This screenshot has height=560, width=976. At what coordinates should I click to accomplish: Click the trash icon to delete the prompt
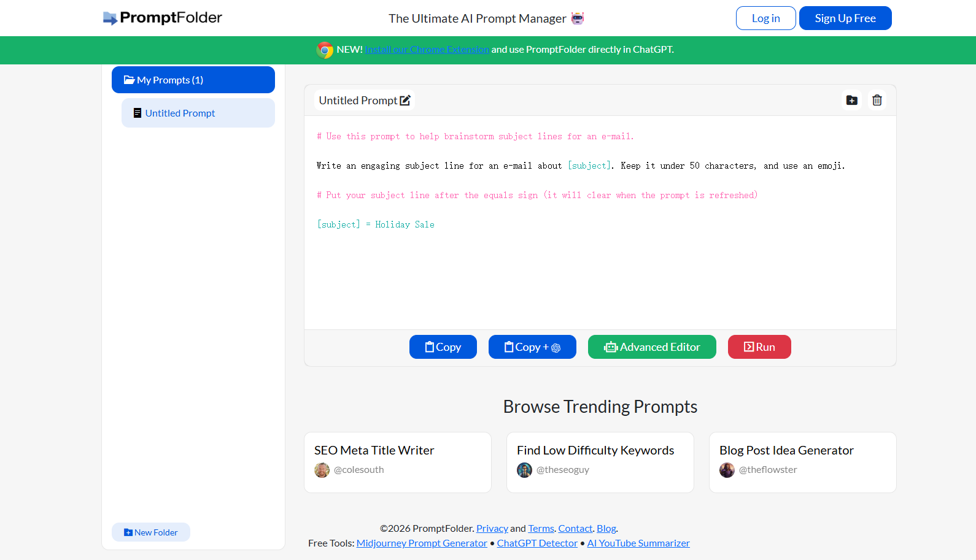877,100
